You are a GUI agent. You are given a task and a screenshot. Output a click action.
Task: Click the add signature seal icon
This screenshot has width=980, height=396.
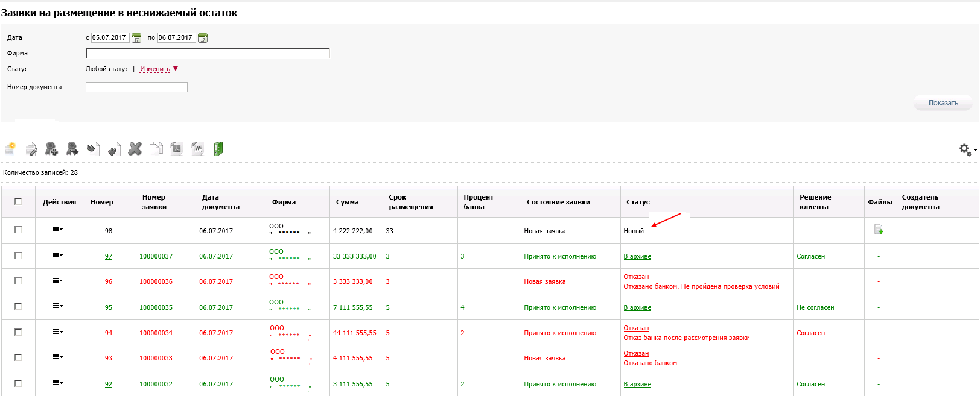click(51, 148)
